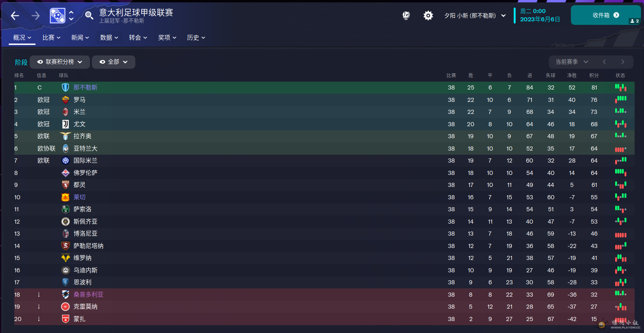Expand the 当前赛季 season dropdown
The width and height of the screenshot is (644, 333).
[572, 62]
